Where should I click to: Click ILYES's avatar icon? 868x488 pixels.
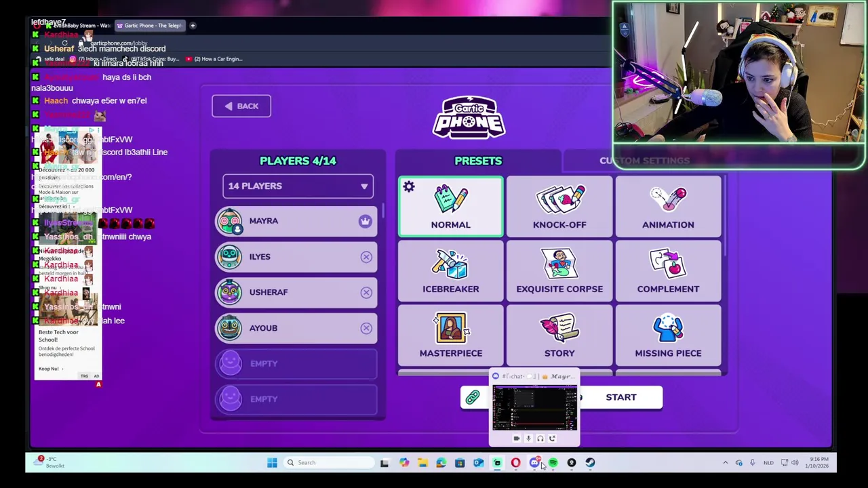click(x=230, y=256)
